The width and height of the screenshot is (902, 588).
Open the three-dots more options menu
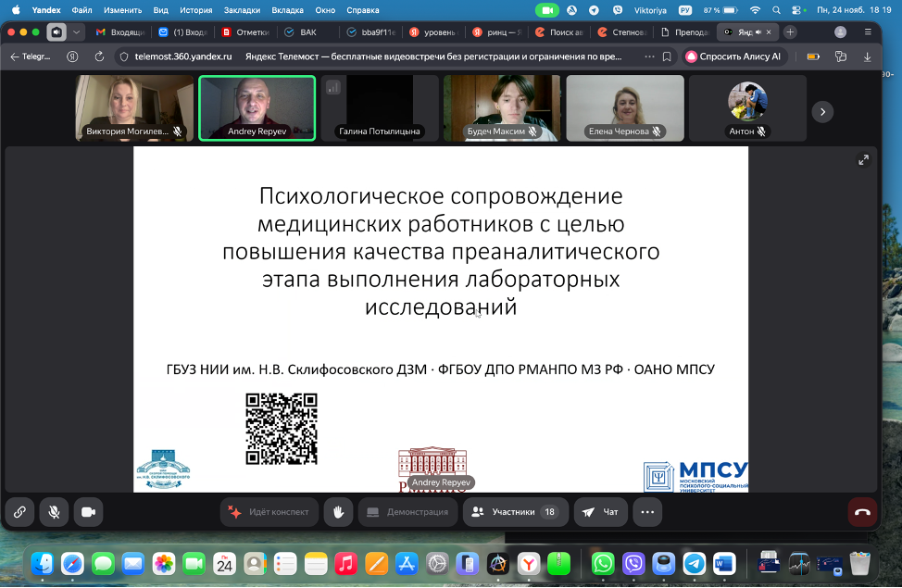tap(647, 511)
